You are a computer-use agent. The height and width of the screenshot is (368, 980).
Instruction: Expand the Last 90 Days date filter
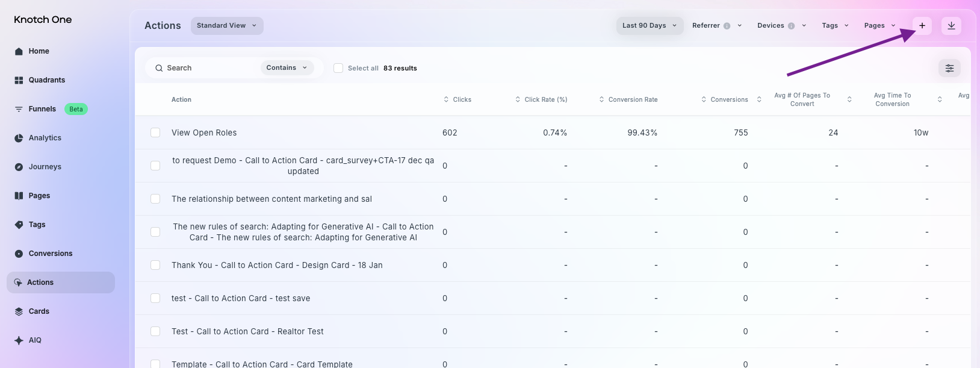(x=649, y=26)
